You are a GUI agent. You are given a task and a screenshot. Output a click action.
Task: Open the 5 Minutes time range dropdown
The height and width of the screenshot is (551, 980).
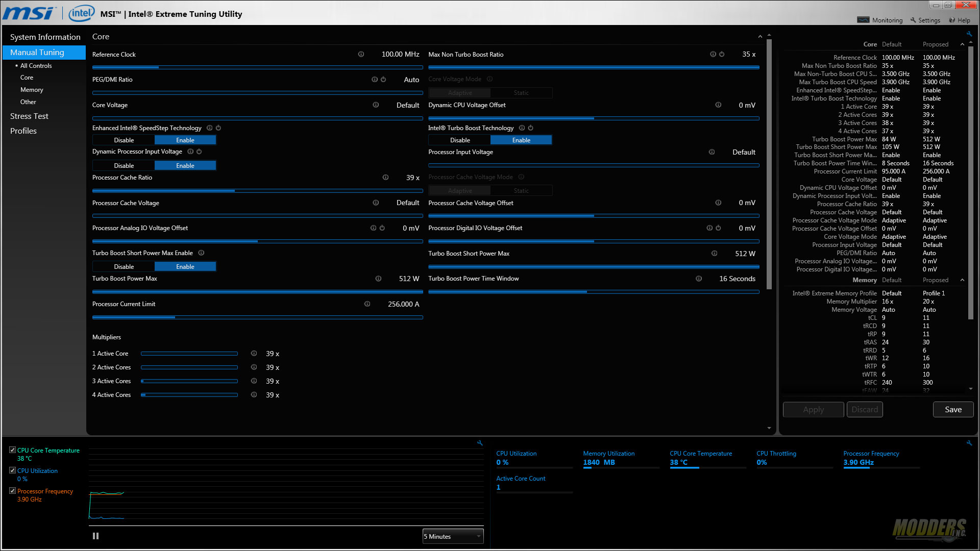coord(453,536)
